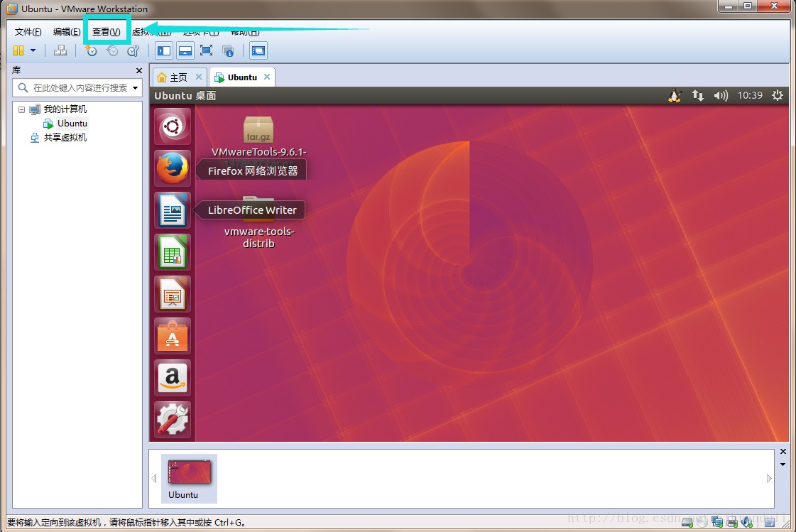
Task: Select Ubuntu under 我的计算机 in Library
Action: point(71,123)
